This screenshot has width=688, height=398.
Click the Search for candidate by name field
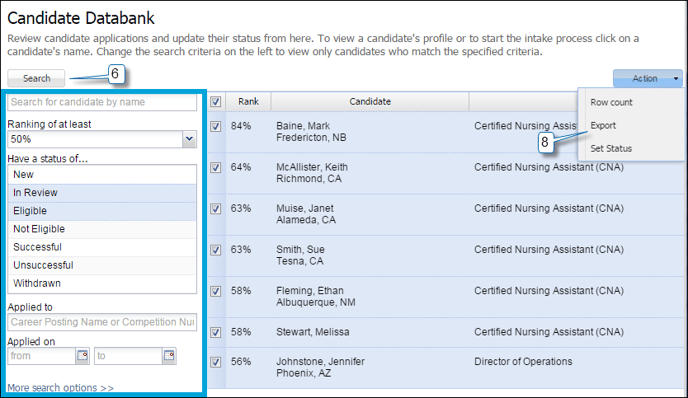102,102
